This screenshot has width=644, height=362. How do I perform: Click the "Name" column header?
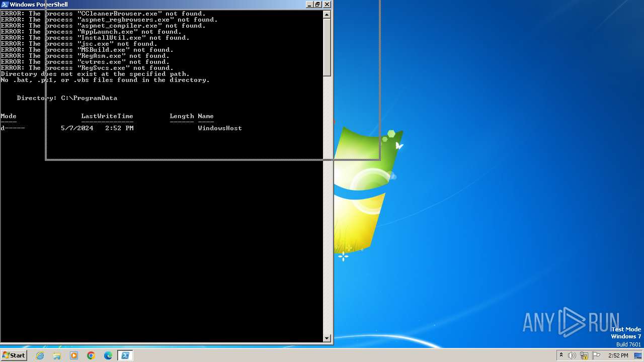(x=206, y=116)
